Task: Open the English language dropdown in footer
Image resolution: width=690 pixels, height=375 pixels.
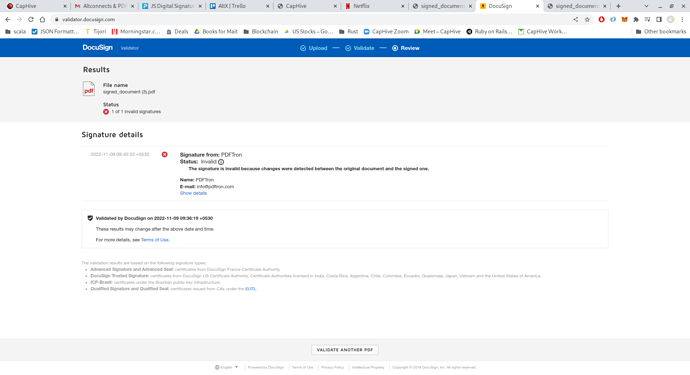Action: tap(226, 367)
